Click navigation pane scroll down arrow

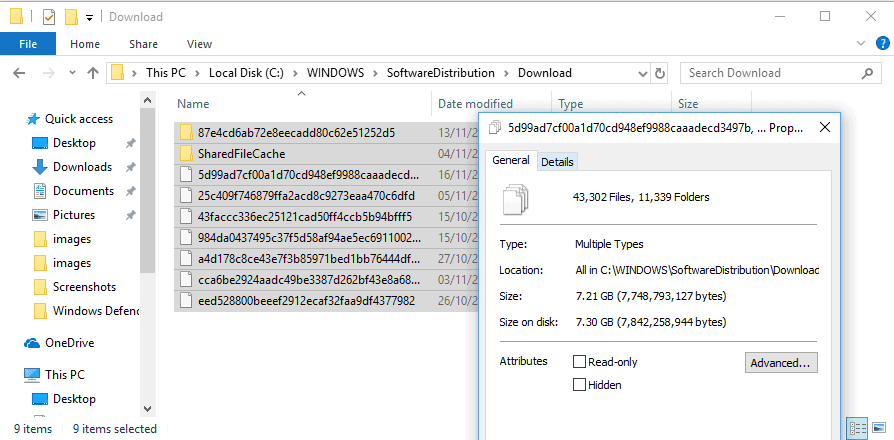[147, 409]
